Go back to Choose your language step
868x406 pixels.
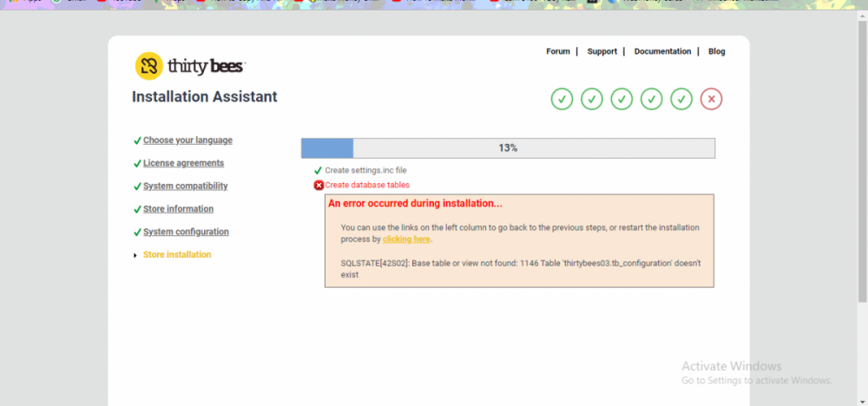tap(187, 141)
